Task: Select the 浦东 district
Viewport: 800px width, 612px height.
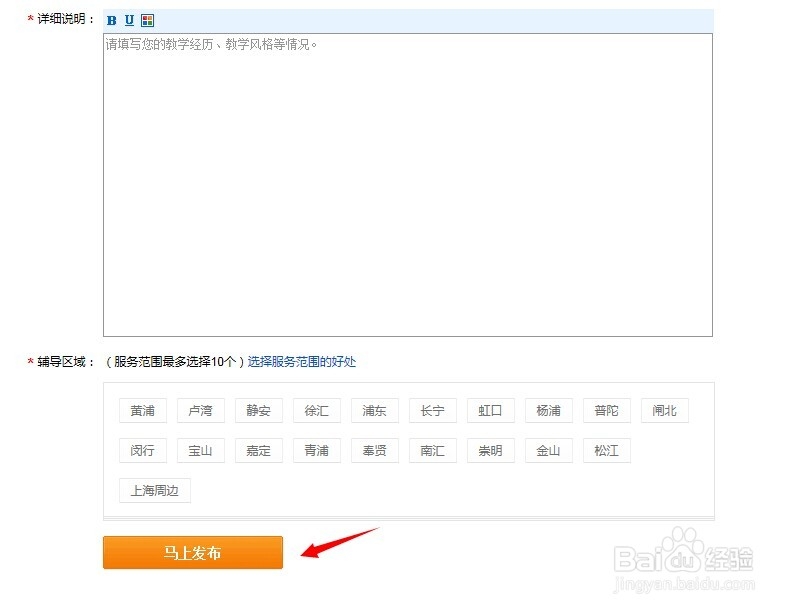Action: click(x=374, y=410)
